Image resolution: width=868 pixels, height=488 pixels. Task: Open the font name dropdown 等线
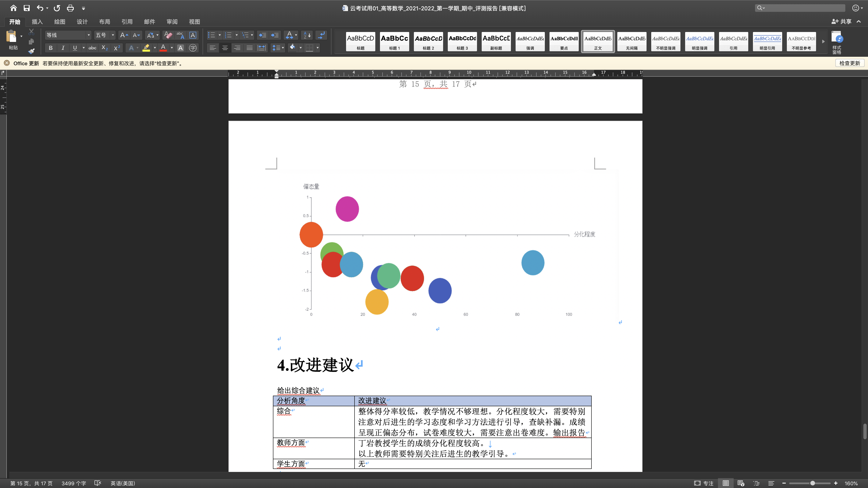click(x=89, y=35)
